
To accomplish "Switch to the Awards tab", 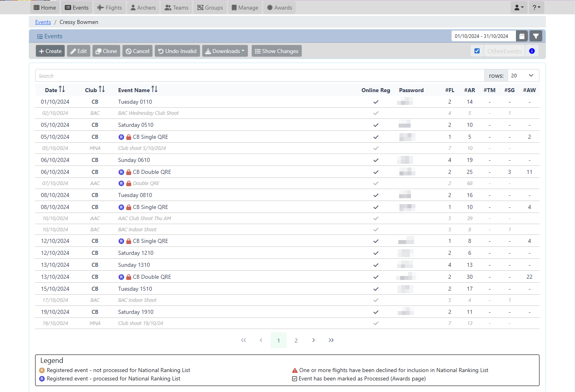I will pyautogui.click(x=279, y=8).
